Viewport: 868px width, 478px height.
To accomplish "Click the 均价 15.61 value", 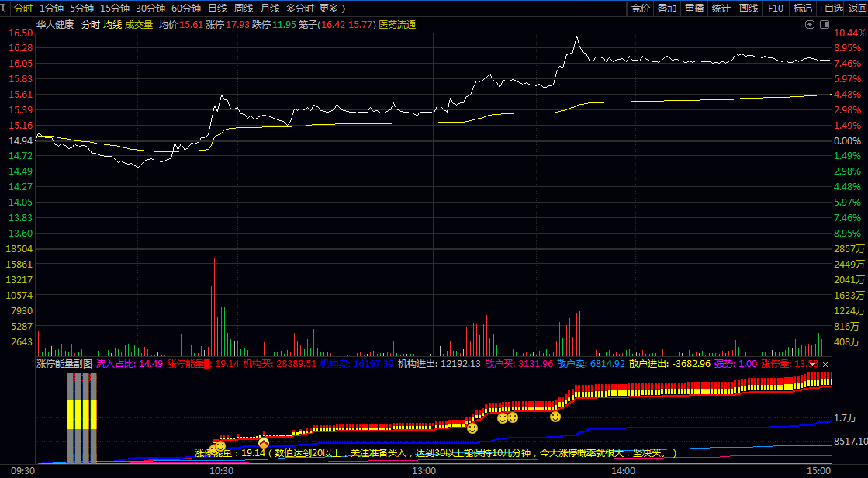I will click(181, 24).
